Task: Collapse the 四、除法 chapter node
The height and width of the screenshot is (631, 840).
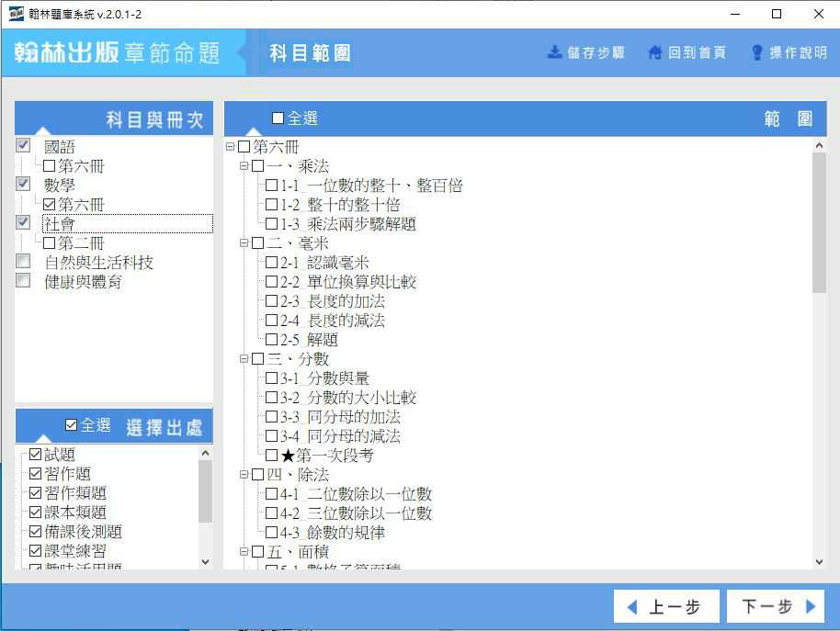Action: point(244,474)
